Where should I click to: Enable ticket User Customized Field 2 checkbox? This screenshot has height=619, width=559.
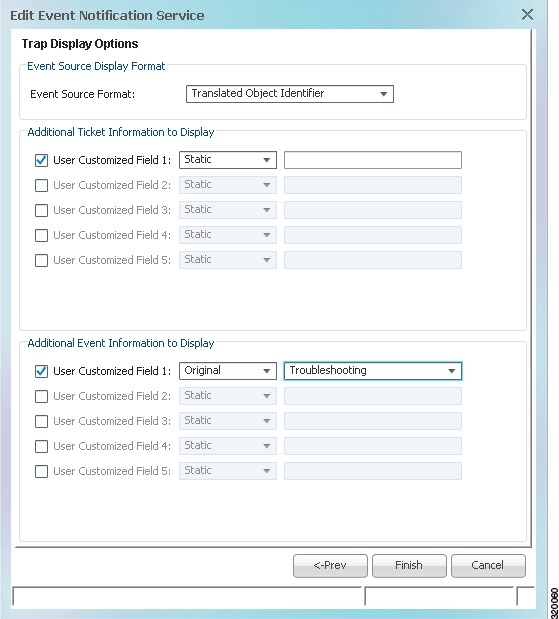(41, 185)
